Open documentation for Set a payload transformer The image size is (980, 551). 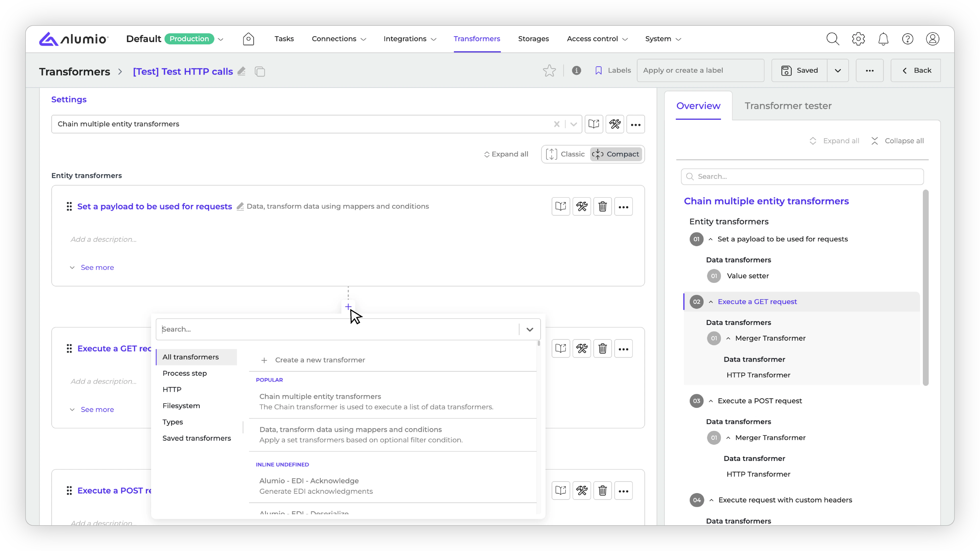coord(561,206)
